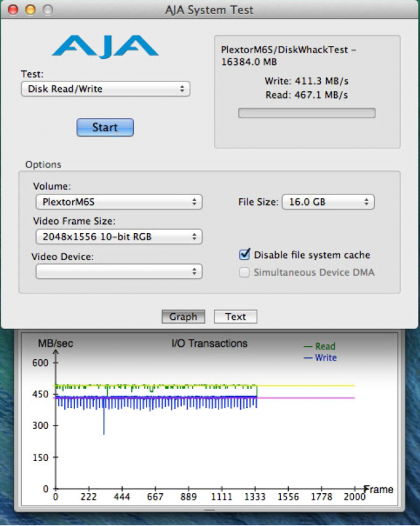
Task: Click the 667 frame axis label
Action: [155, 497]
